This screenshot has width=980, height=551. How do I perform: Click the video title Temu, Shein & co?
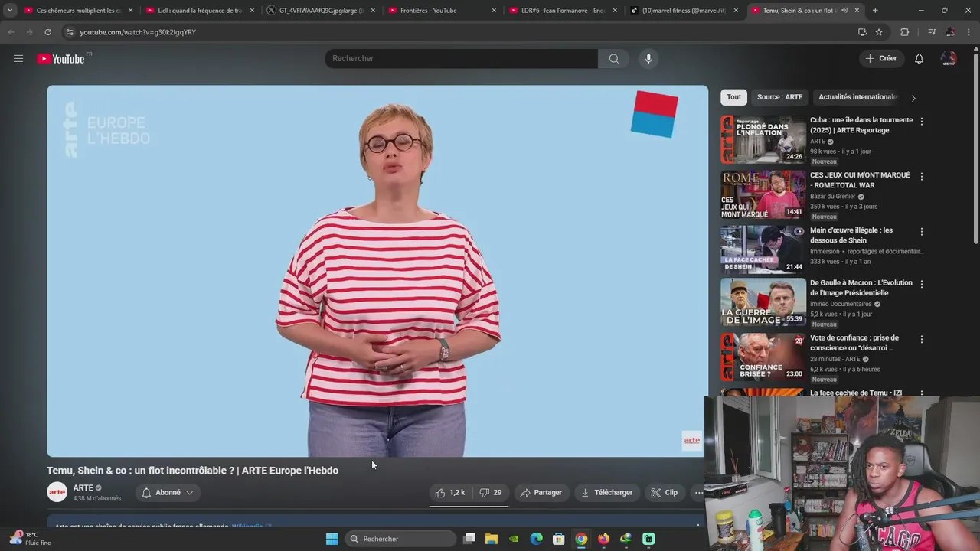[192, 470]
